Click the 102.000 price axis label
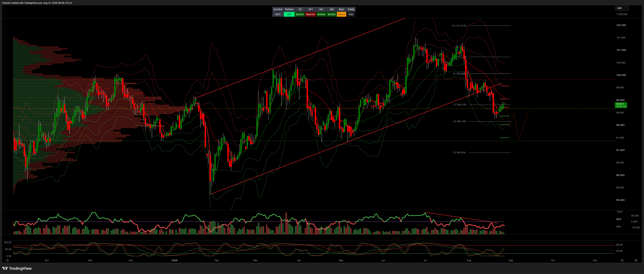 pyautogui.click(x=621, y=25)
